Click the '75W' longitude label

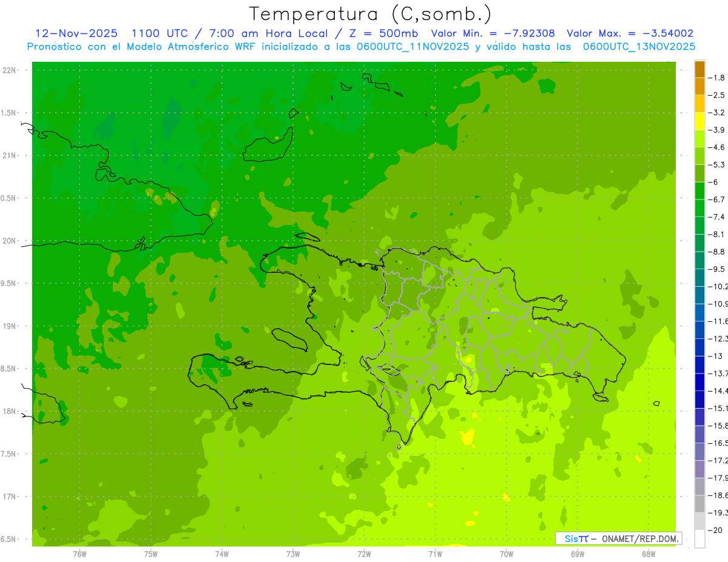[151, 554]
